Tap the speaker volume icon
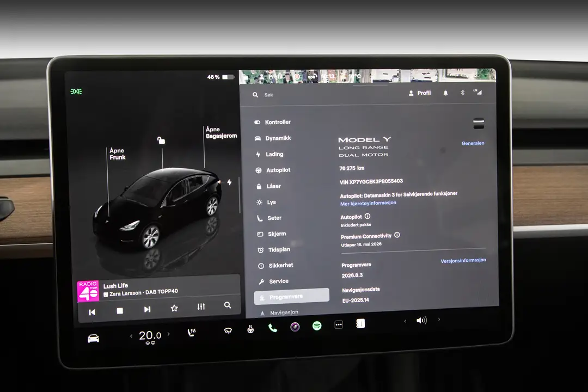This screenshot has width=588, height=392. click(x=421, y=320)
